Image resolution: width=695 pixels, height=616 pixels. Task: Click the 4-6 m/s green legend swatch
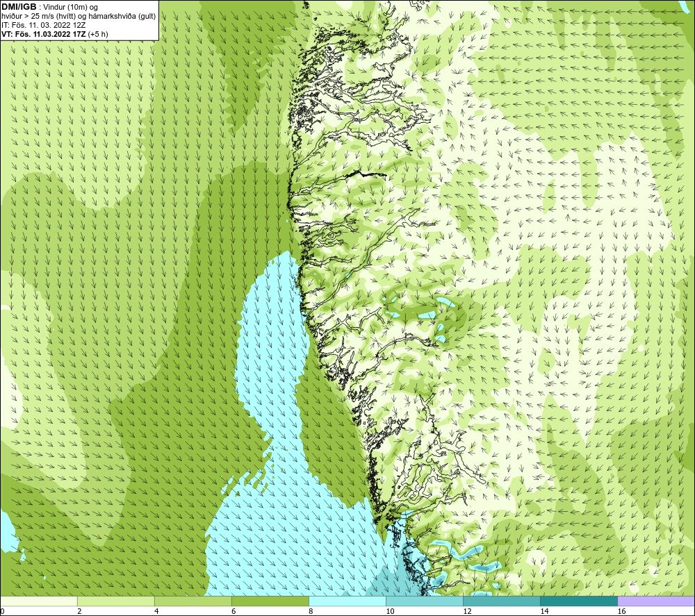tap(193, 601)
